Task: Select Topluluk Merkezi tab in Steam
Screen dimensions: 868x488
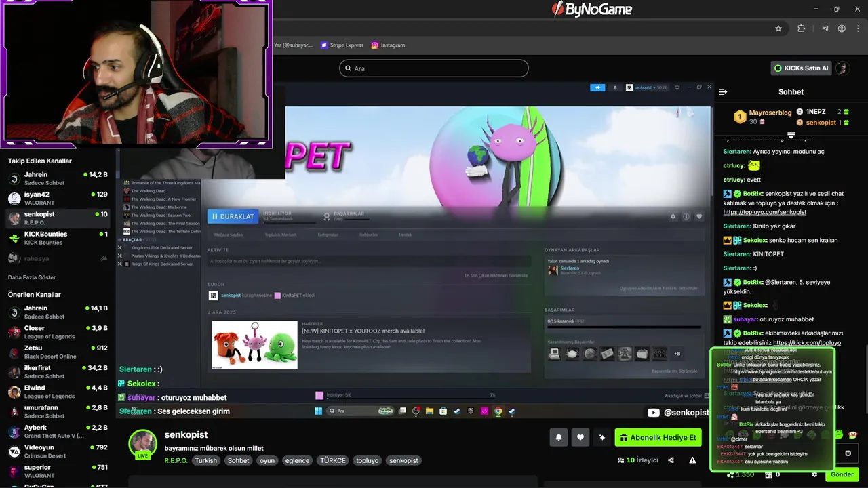Action: (280, 235)
